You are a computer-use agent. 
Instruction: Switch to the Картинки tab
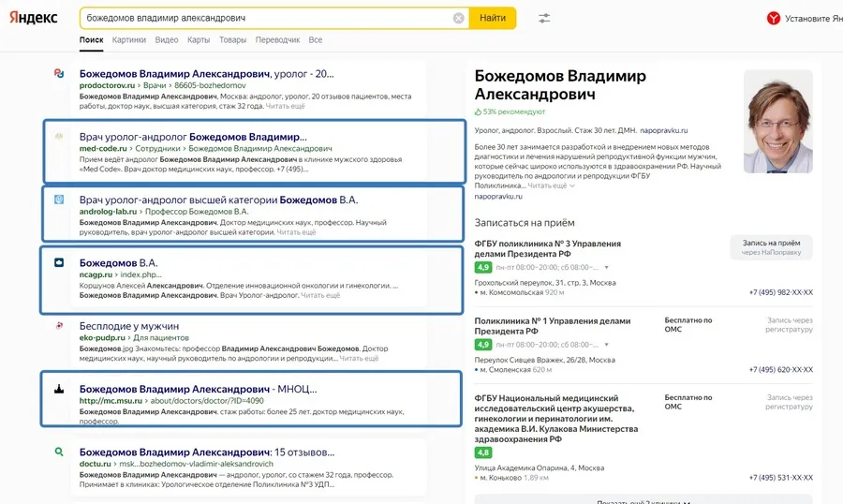[129, 39]
